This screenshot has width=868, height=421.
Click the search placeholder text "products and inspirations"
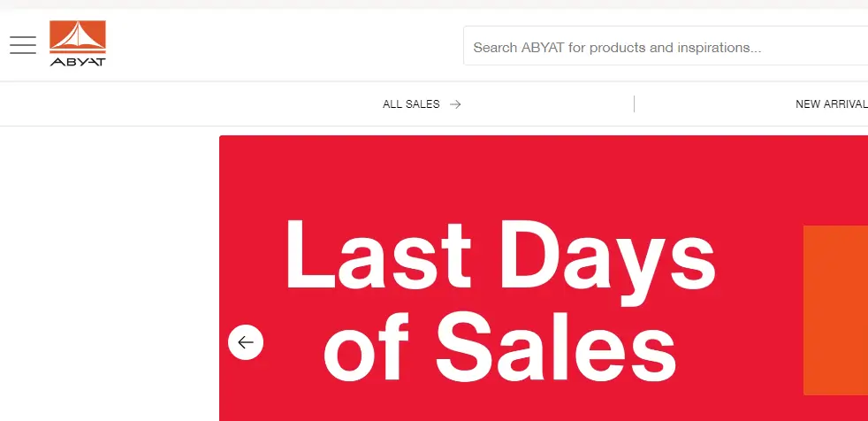click(675, 48)
